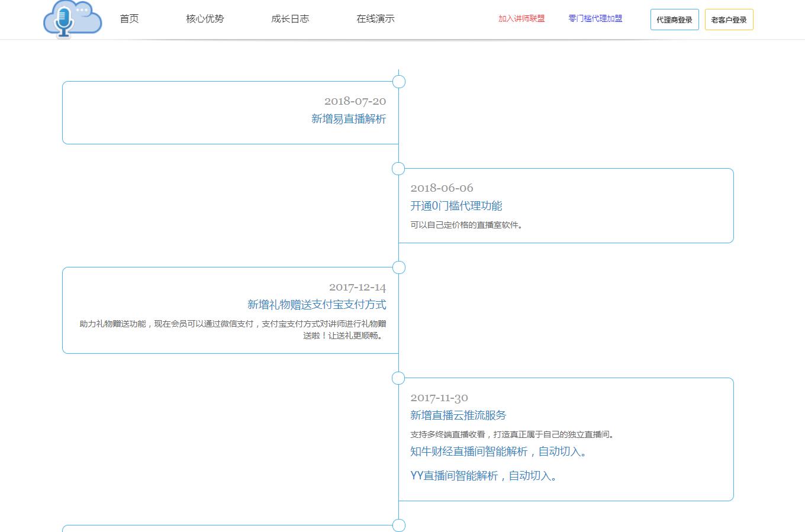
Task: Click the red 加入讲师联盟 link
Action: [x=521, y=19]
